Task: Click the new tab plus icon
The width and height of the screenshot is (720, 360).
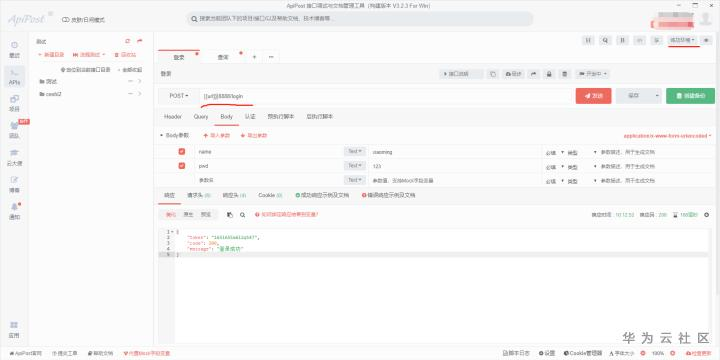Action: pyautogui.click(x=254, y=57)
